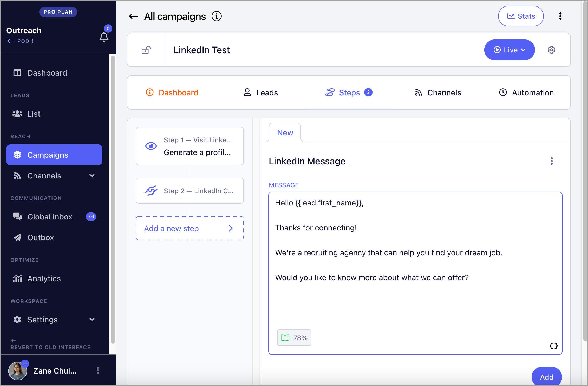Click the PRO PLAN badge
This screenshot has height=386, width=588.
coord(58,12)
